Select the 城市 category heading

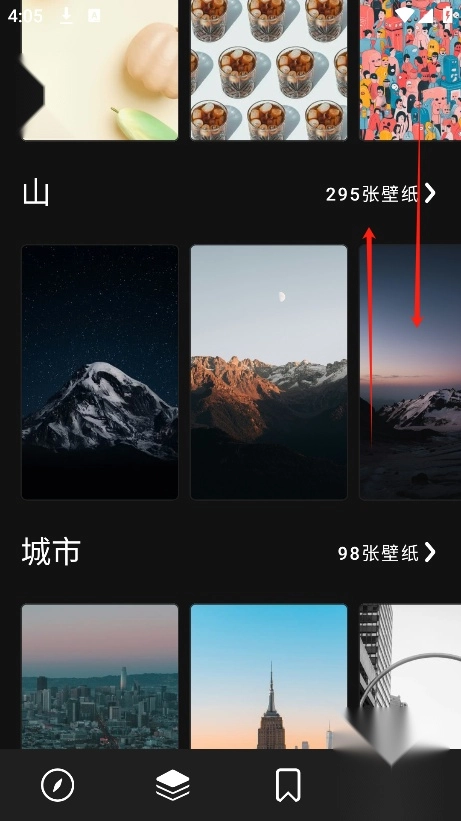point(51,551)
